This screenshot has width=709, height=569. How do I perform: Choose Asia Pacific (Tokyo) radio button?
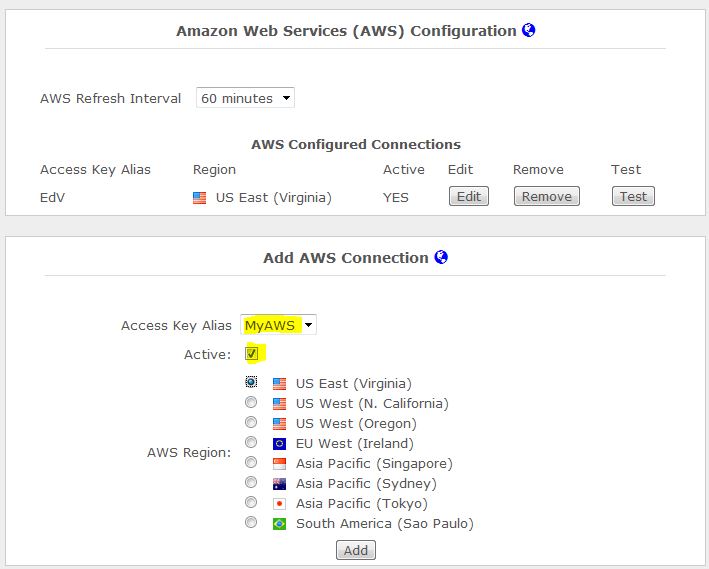point(251,502)
